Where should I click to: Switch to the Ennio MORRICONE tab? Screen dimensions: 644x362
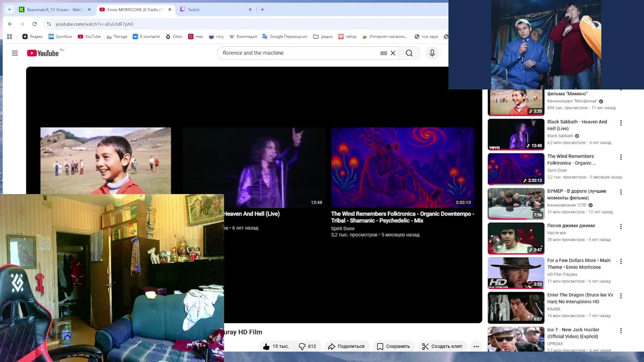click(135, 10)
